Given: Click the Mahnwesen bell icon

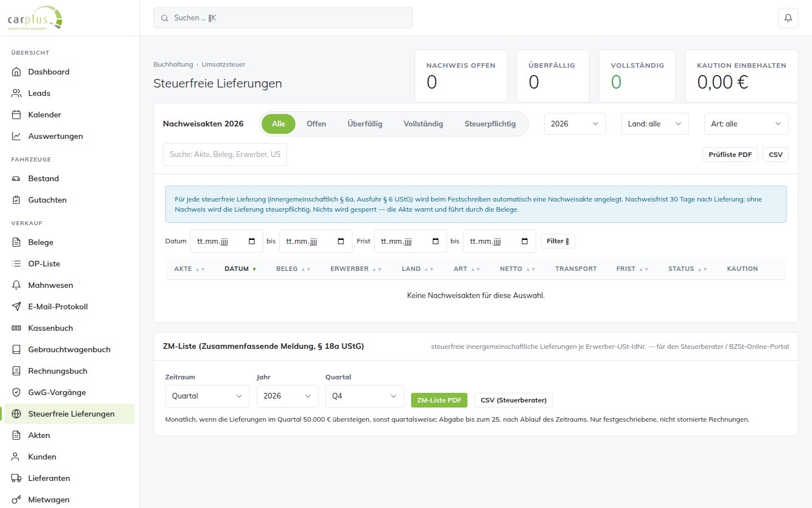Looking at the screenshot, I should pyautogui.click(x=16, y=285).
